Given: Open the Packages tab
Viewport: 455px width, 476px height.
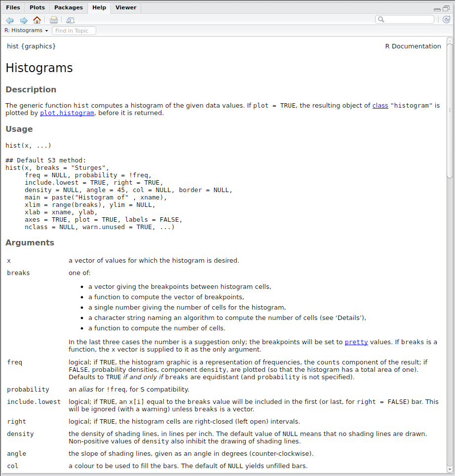Looking at the screenshot, I should [x=69, y=7].
